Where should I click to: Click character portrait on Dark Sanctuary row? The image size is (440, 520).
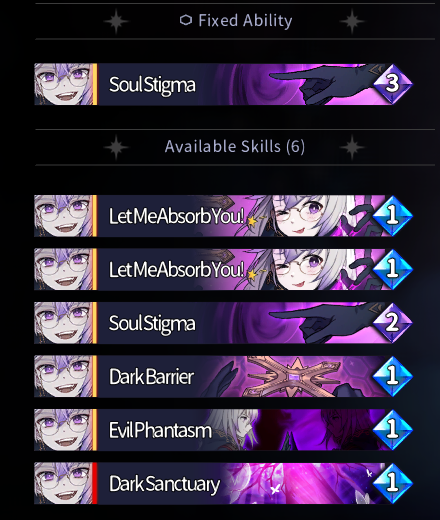coord(63,483)
